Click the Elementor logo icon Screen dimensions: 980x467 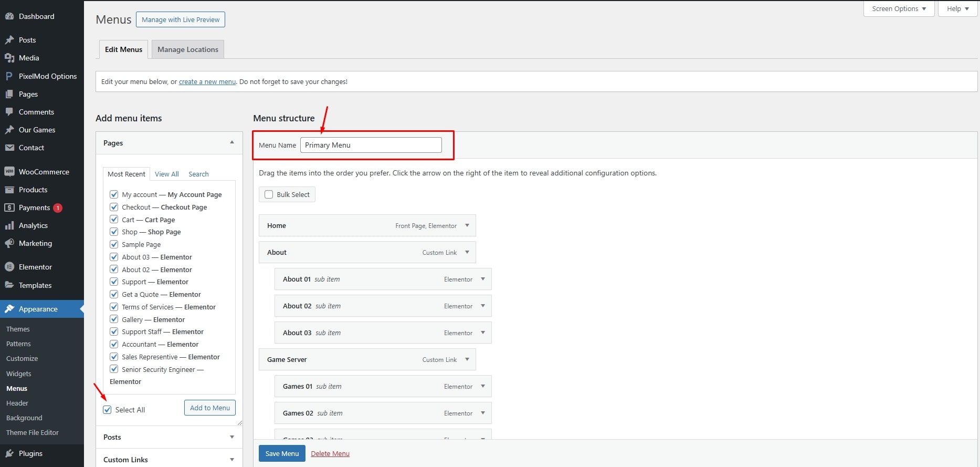(9, 267)
